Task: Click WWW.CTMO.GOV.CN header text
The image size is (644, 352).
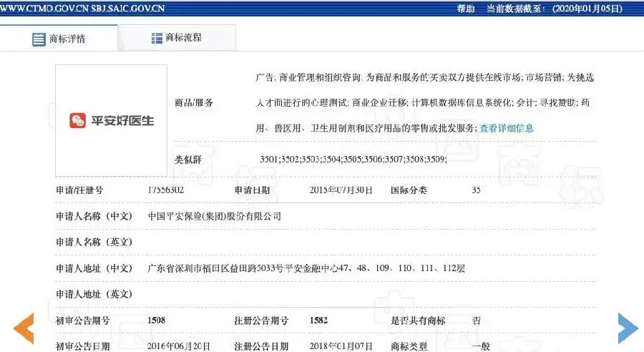Action: (44, 8)
